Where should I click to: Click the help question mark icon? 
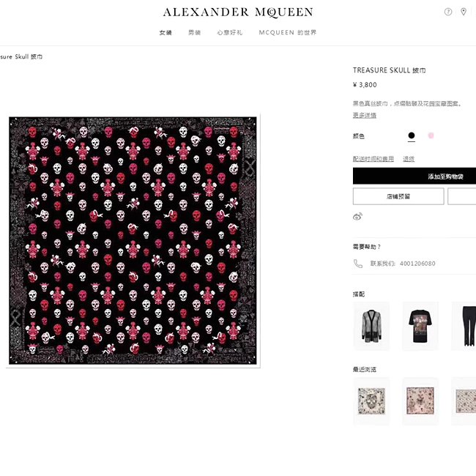coord(447,12)
